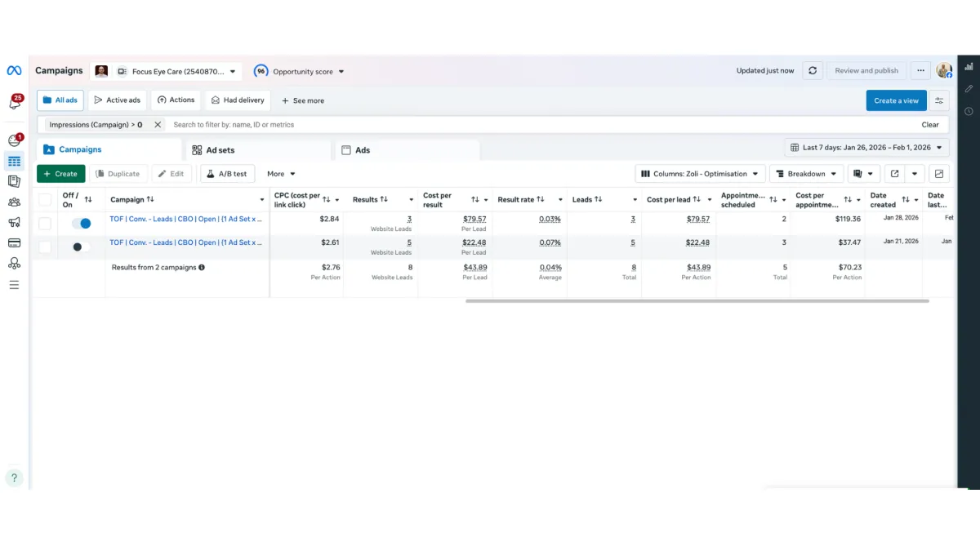This screenshot has height=551, width=980.
Task: Click the Edit button
Action: tap(171, 174)
